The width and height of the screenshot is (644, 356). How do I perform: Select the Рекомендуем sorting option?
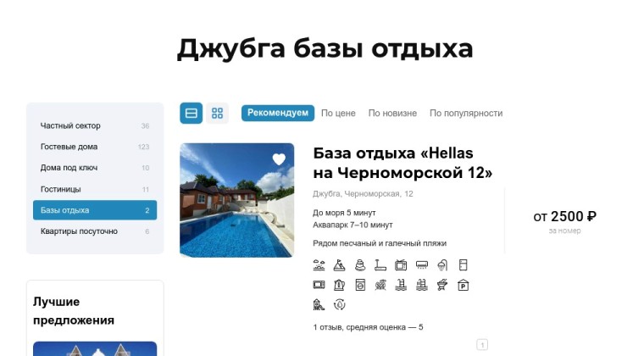(278, 114)
